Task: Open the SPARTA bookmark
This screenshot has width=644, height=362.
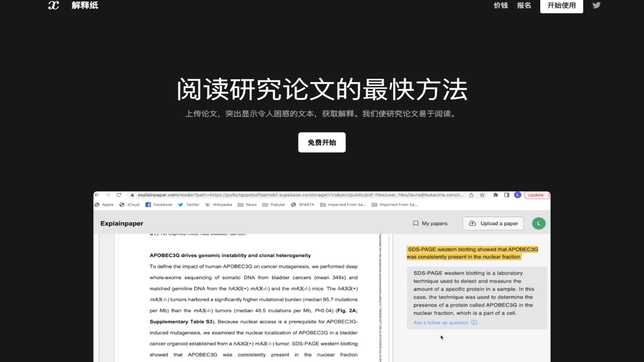Action: [303, 205]
